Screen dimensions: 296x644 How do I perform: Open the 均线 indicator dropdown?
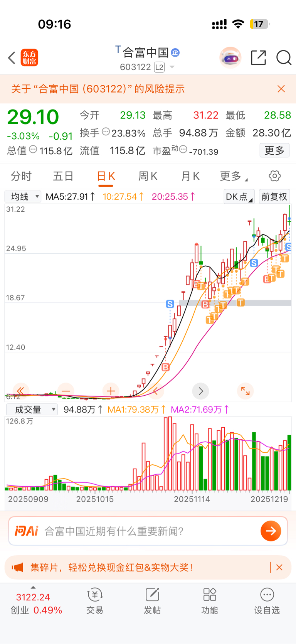click(x=23, y=197)
